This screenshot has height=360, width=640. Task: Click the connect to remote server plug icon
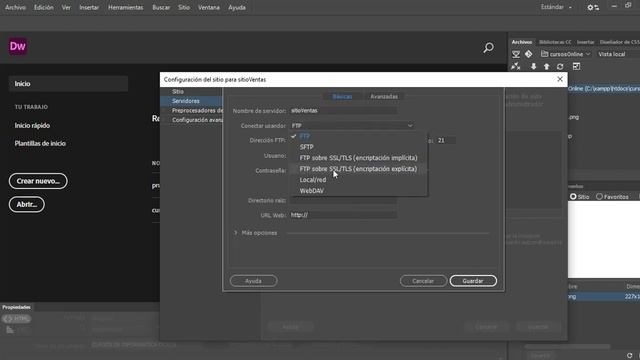(x=516, y=67)
